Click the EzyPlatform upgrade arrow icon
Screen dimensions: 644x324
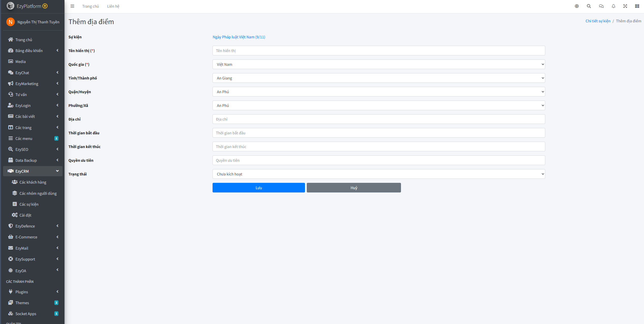[45, 6]
